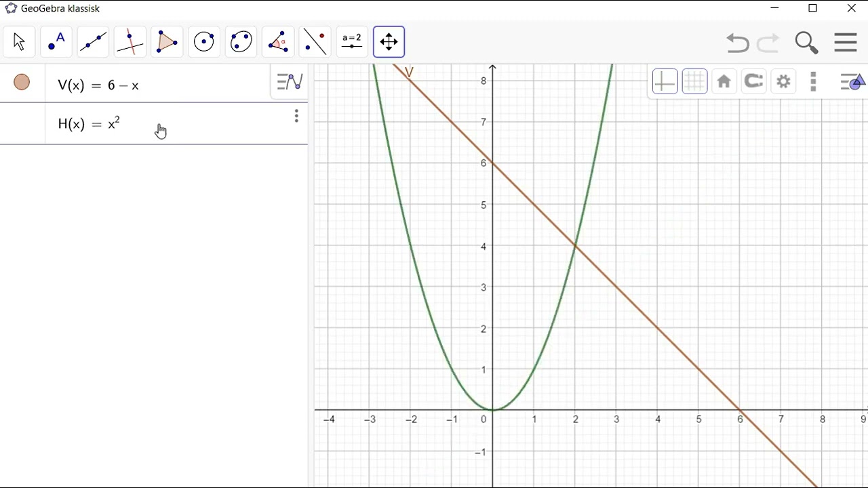Toggle the graphics style bar button
The height and width of the screenshot is (488, 868).
point(852,82)
